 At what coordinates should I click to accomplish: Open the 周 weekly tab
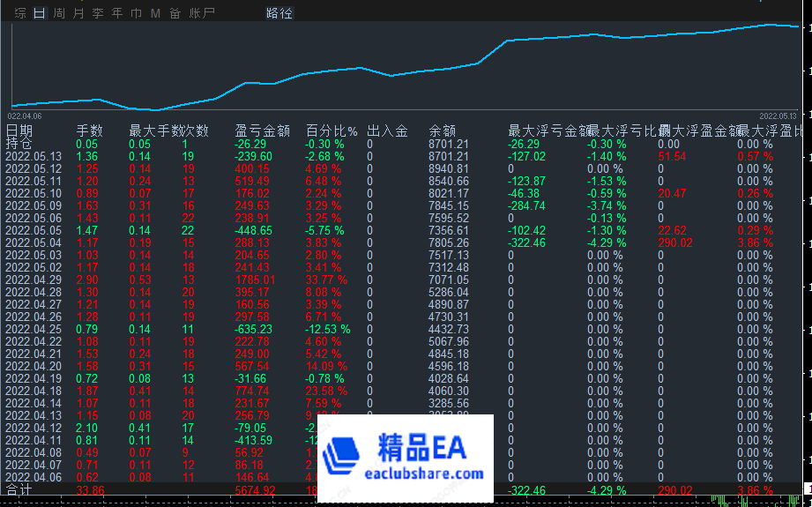click(59, 13)
